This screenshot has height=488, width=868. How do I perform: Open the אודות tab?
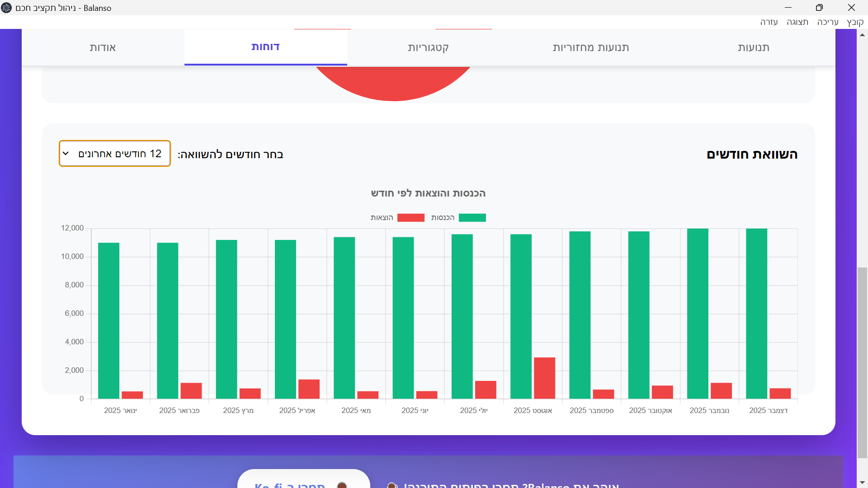[x=103, y=47]
